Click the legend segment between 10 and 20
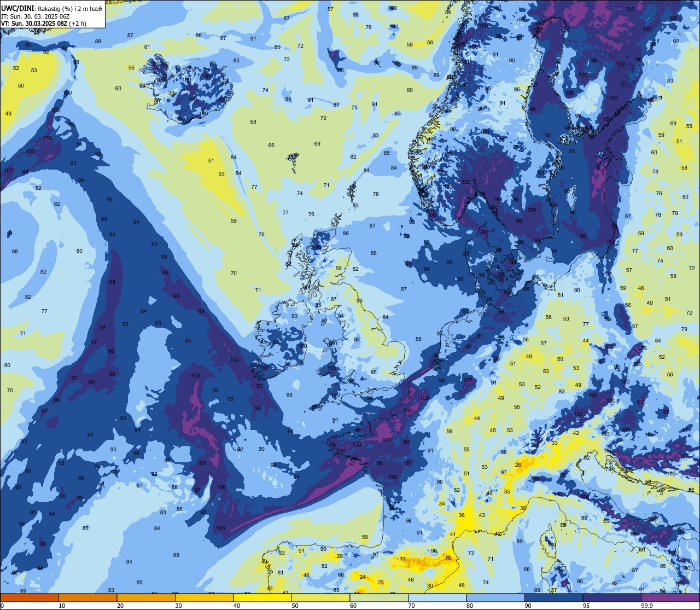 click(x=87, y=597)
